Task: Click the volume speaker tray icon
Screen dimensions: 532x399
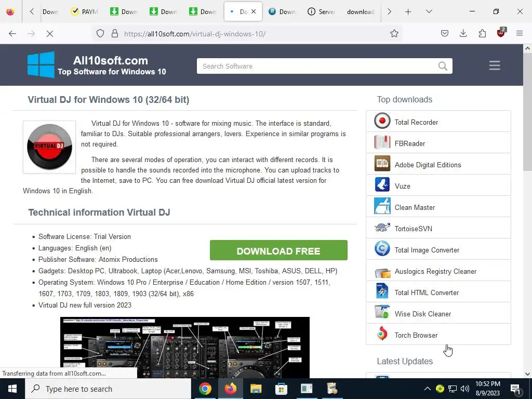Action: pos(465,389)
